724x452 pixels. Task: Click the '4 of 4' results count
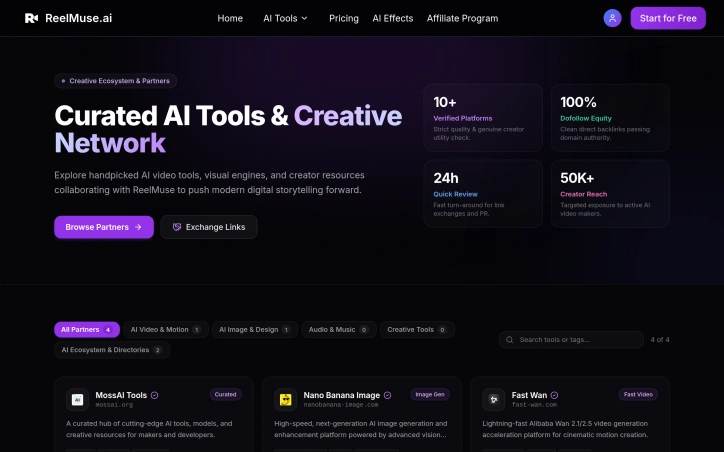[x=660, y=340]
